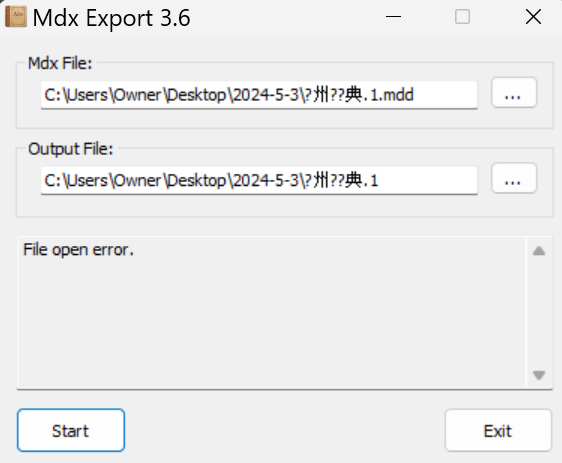Click the greyed-out maximize button

point(462,16)
